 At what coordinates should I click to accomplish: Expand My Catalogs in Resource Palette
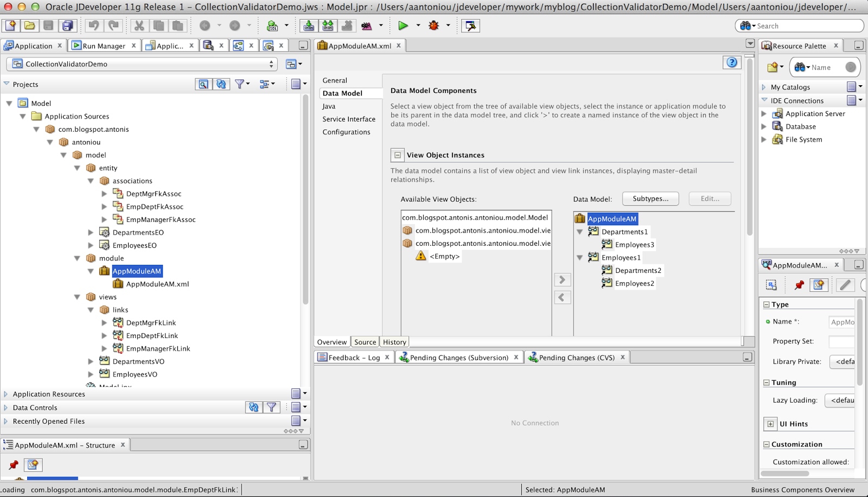click(x=764, y=87)
